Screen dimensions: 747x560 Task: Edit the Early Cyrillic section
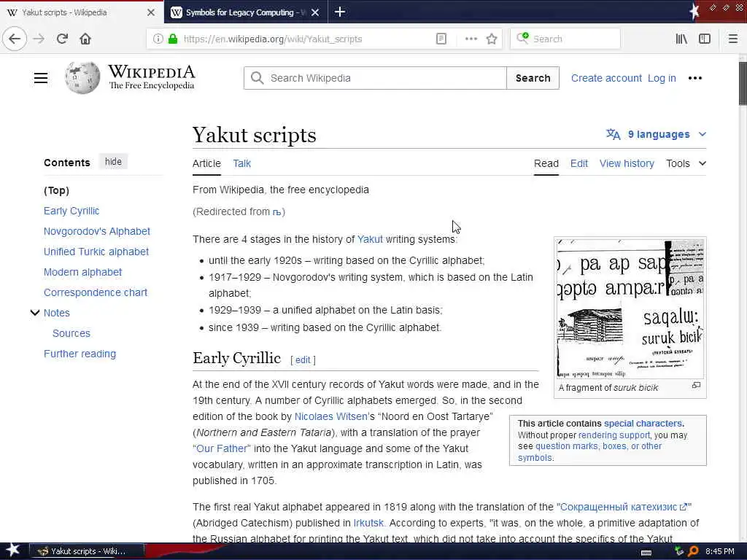pos(303,360)
